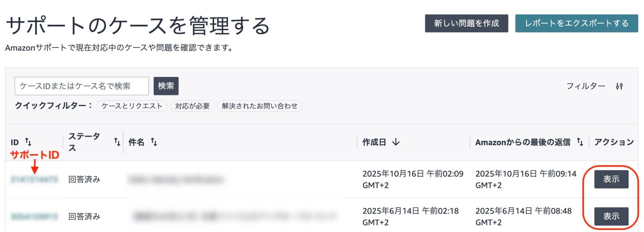Click the 作成日 column header
Image resolution: width=644 pixels, height=232 pixels.
pyautogui.click(x=374, y=142)
